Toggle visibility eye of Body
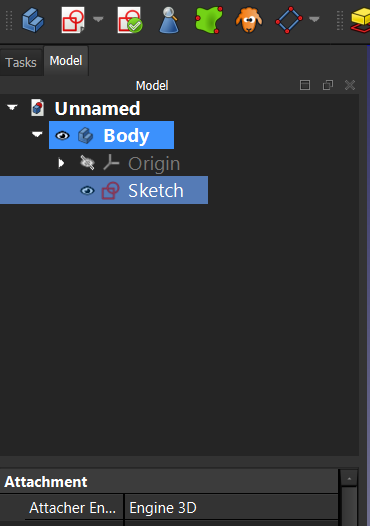 tap(62, 136)
